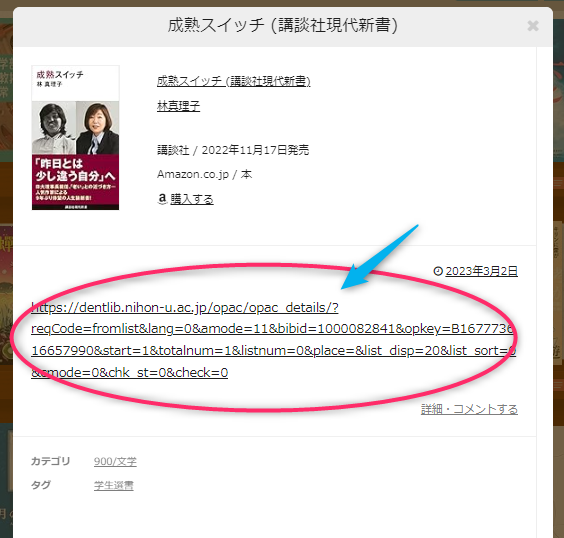
Task: Select the 900/文学 category link
Action: click(115, 461)
